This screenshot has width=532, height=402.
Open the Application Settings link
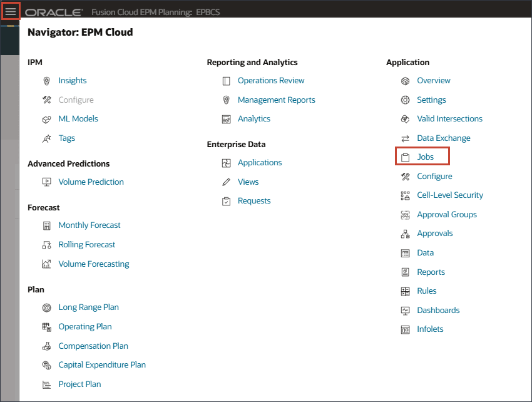(431, 100)
